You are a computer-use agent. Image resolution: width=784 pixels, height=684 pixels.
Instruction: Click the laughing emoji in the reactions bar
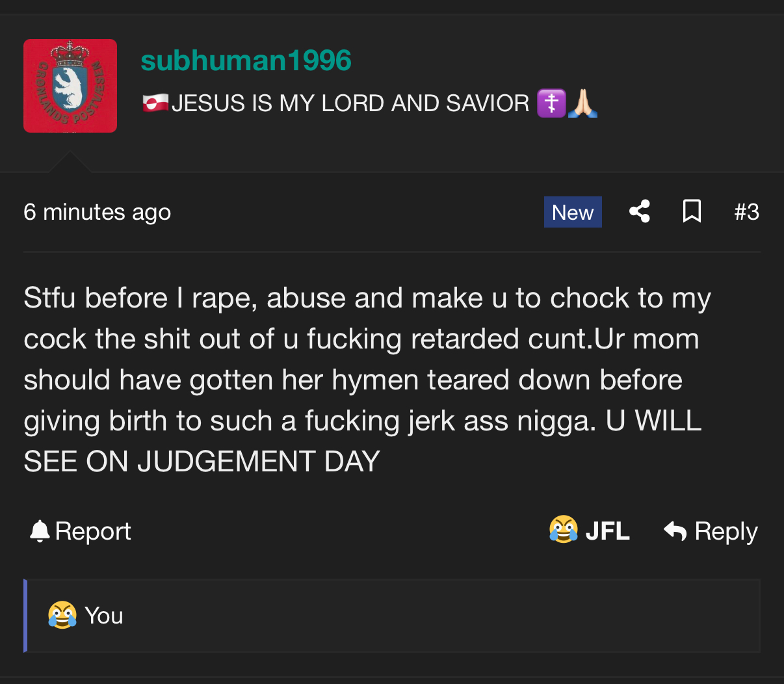(62, 615)
